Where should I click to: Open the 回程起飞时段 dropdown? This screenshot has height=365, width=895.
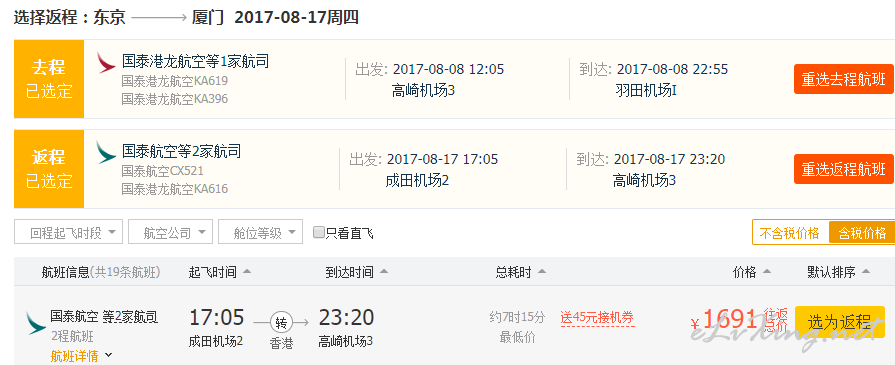click(x=68, y=232)
